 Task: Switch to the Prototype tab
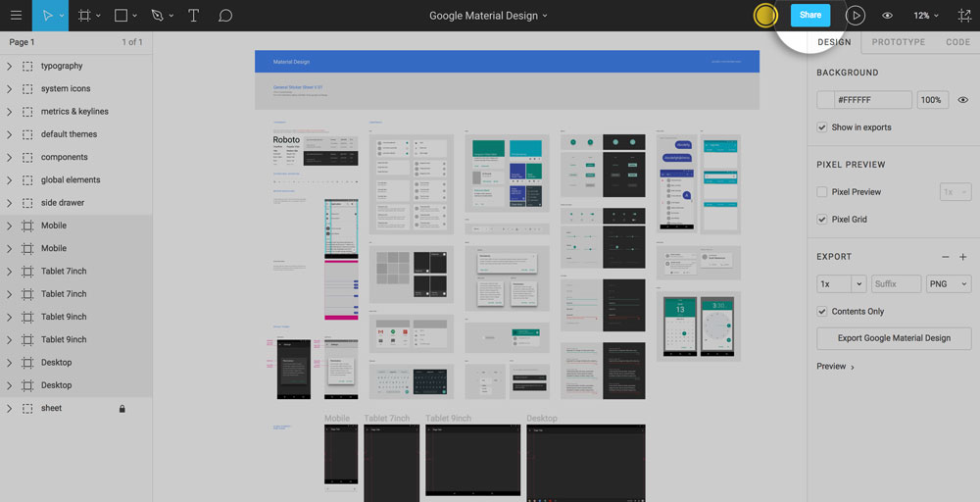coord(898,42)
